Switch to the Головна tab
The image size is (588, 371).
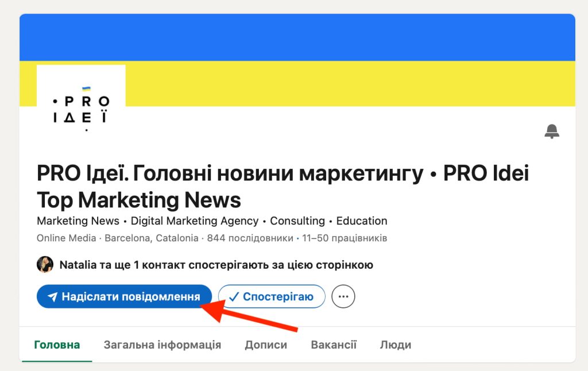coord(57,345)
